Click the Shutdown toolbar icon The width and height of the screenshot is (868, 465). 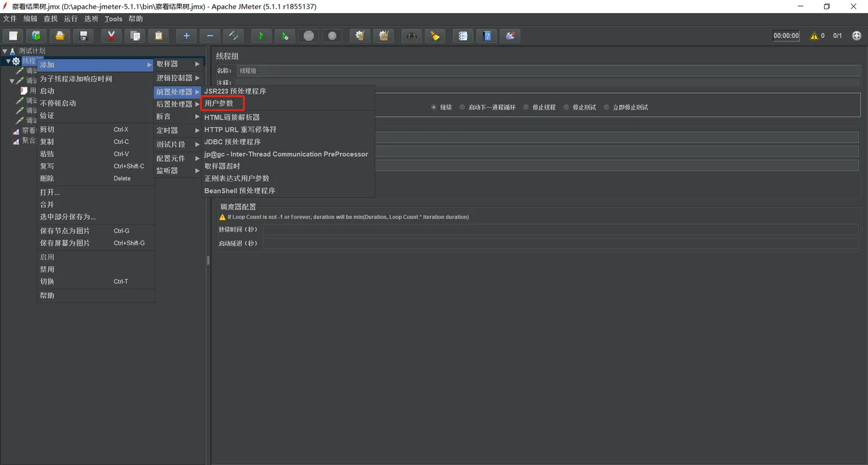click(x=332, y=36)
